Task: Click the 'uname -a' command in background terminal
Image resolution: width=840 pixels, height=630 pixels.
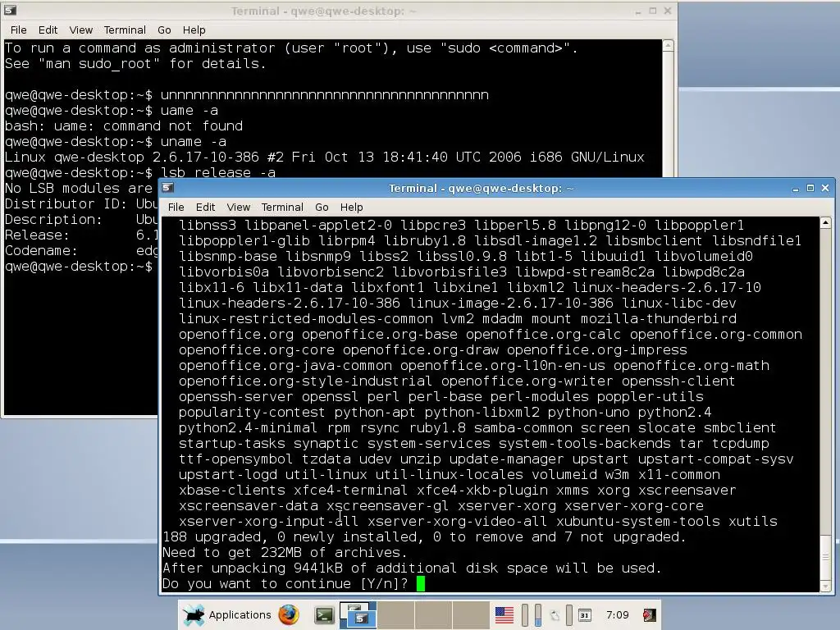Action: [x=194, y=141]
